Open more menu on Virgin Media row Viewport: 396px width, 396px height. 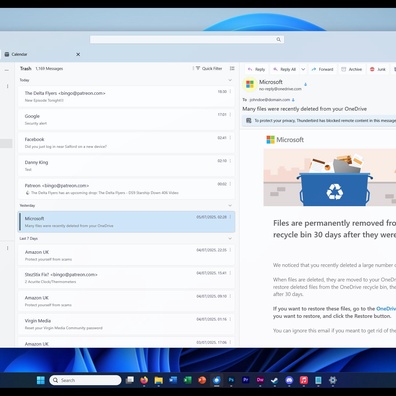coord(230,319)
